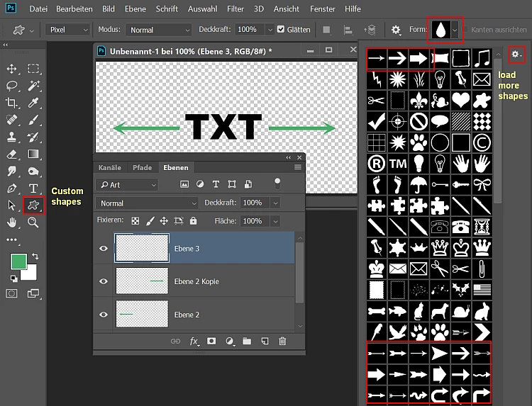Image resolution: width=532 pixels, height=406 pixels.
Task: Open the Ebene menu
Action: (x=135, y=9)
